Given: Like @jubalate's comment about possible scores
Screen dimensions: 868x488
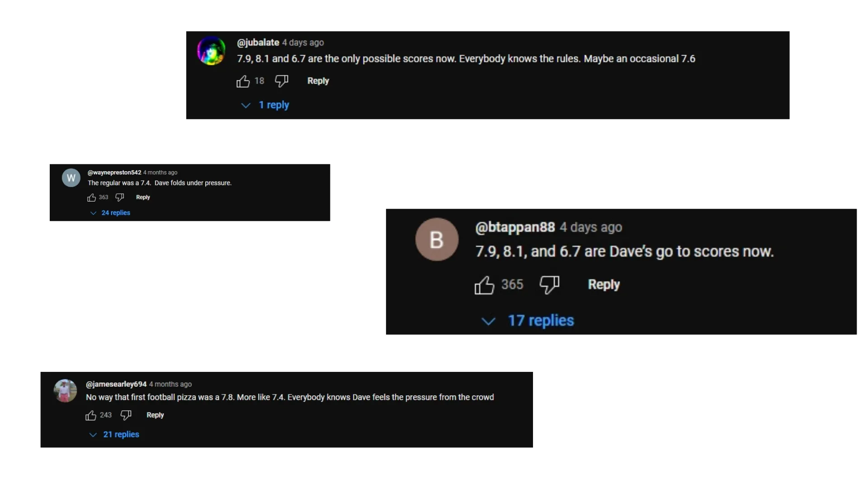Looking at the screenshot, I should tap(244, 81).
